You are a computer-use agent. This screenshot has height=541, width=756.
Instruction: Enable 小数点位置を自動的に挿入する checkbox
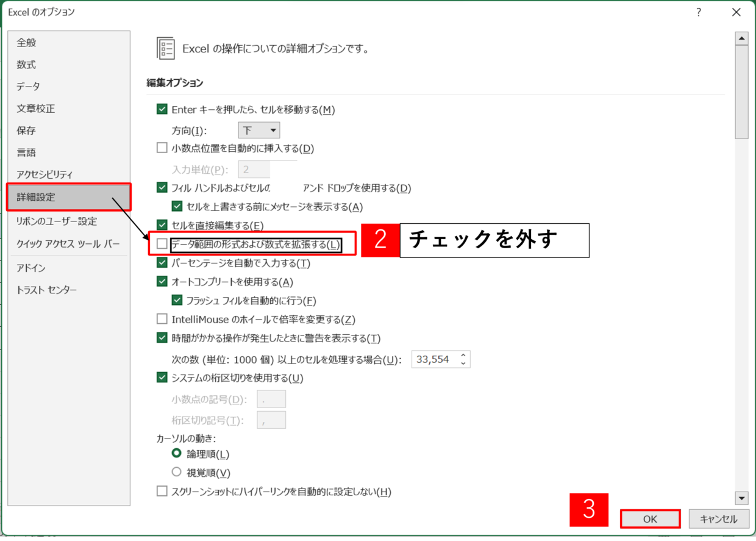[162, 148]
